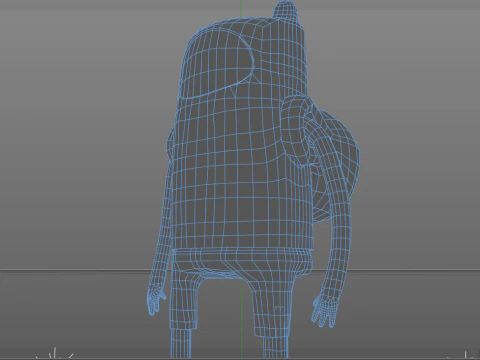Image resolution: width=480 pixels, height=360 pixels.
Task: Select the small hand at the screen's left edge of the model
Action: pyautogui.click(x=156, y=300)
